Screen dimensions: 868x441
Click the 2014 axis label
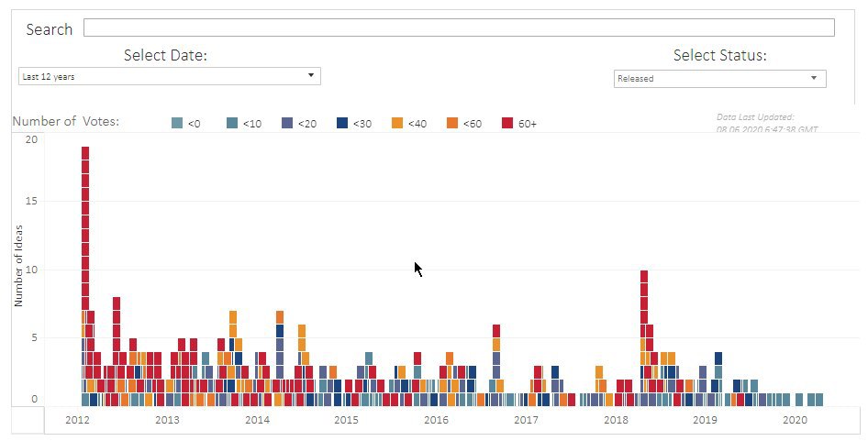pyautogui.click(x=258, y=420)
